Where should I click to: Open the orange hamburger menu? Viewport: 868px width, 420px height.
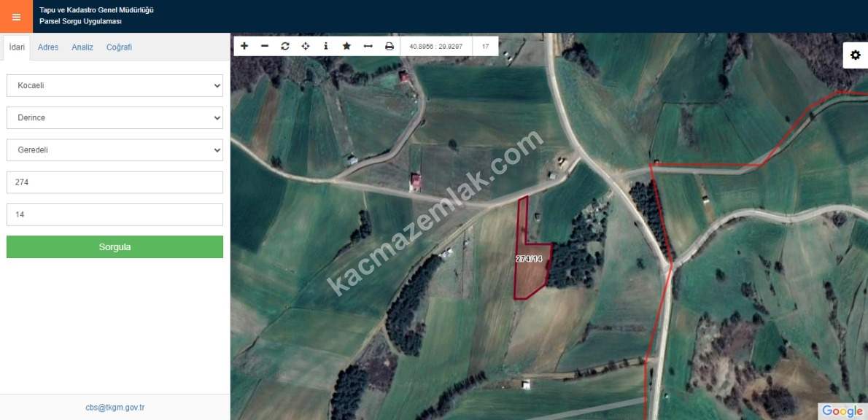pos(16,17)
